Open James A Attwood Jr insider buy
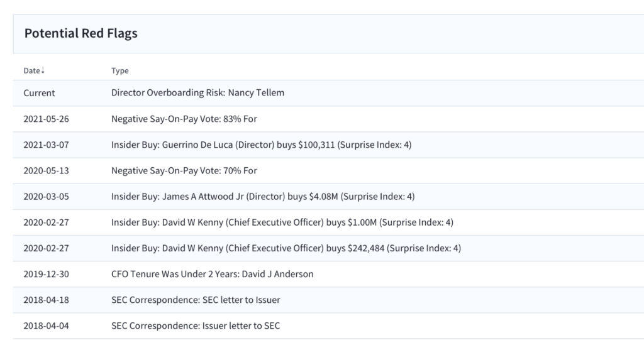Viewport: 644px width, 340px height. point(263,197)
